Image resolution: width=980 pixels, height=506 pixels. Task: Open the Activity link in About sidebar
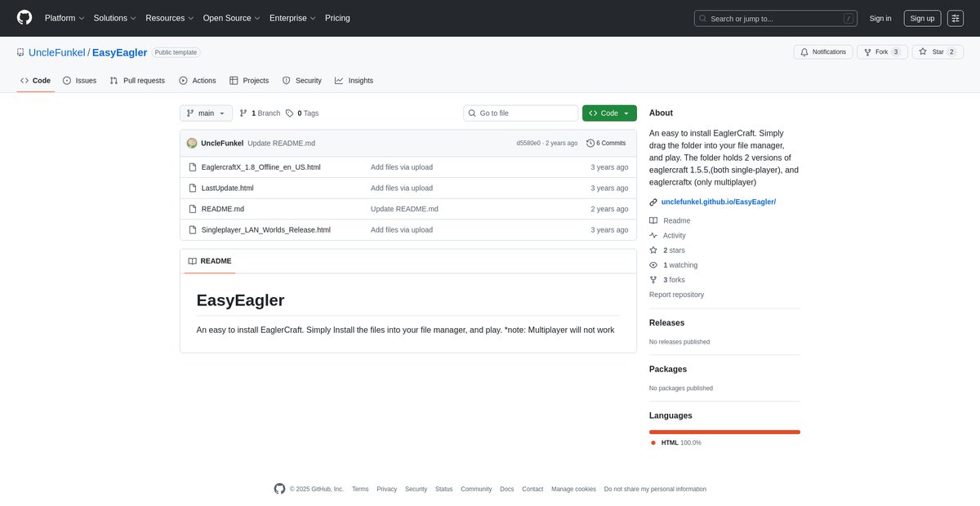[667, 235]
